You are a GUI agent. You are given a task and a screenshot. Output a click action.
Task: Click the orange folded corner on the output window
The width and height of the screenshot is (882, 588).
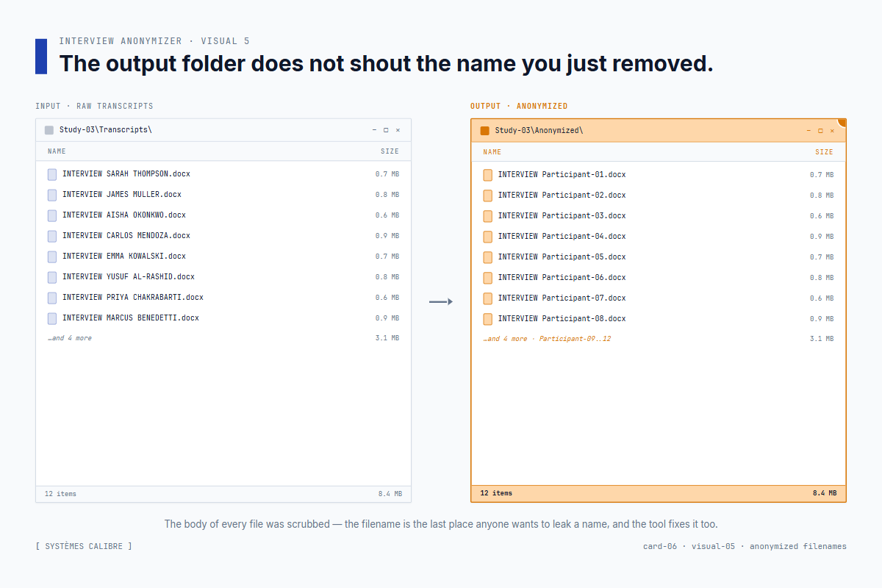tap(840, 123)
